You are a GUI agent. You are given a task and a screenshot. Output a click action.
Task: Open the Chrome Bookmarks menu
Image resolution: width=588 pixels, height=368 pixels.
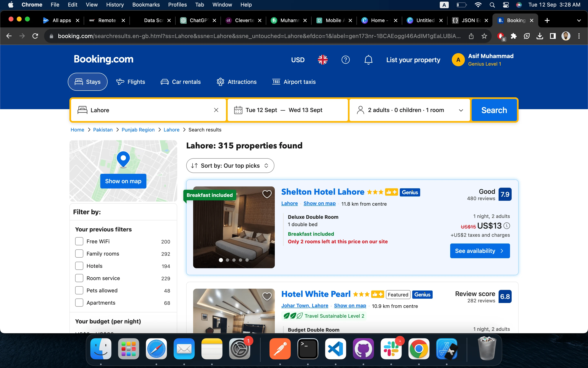[146, 5]
